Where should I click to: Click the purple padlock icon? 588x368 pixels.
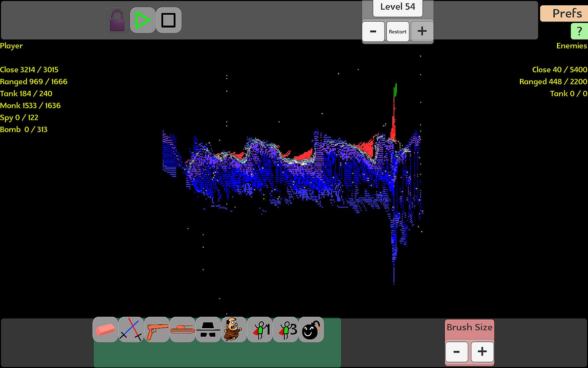coord(117,20)
